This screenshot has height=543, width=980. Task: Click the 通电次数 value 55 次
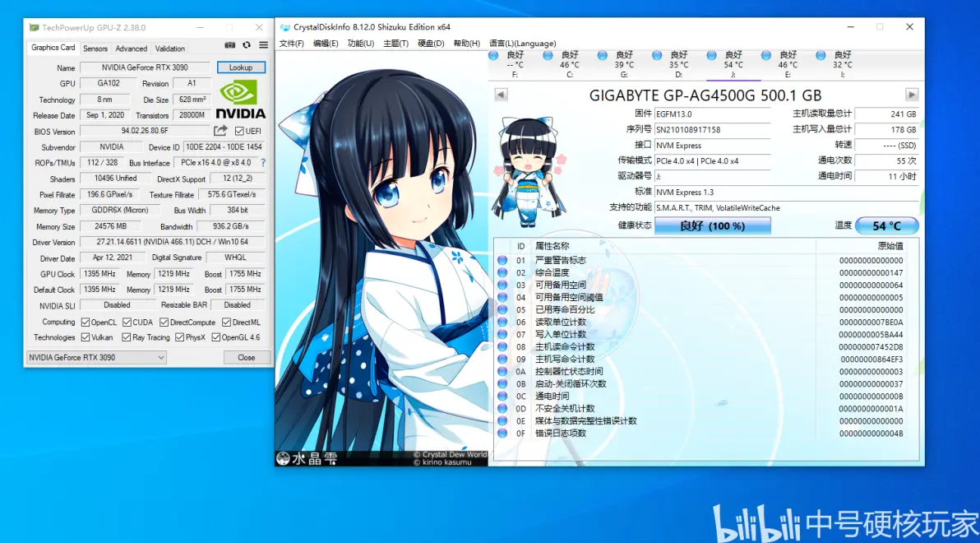click(x=886, y=160)
